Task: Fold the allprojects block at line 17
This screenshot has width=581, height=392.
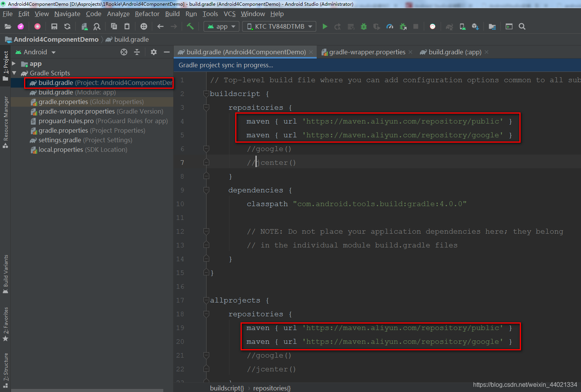Action: (x=206, y=300)
